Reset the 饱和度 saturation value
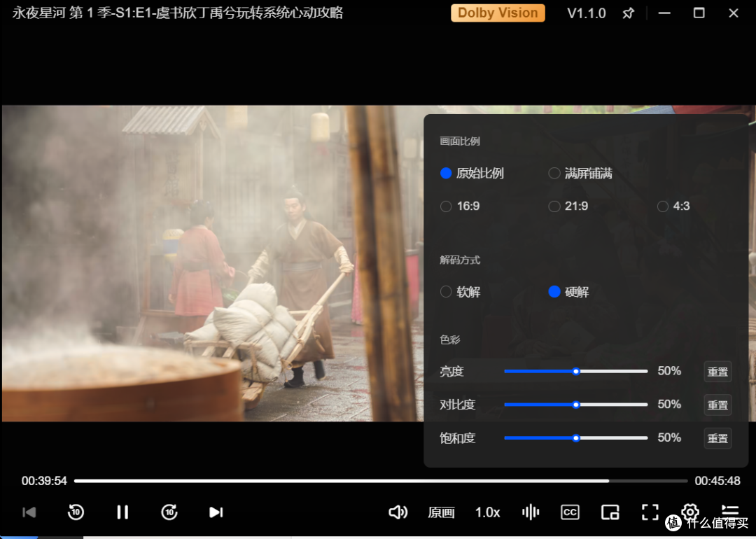Screen dimensions: 756x539 717,438
